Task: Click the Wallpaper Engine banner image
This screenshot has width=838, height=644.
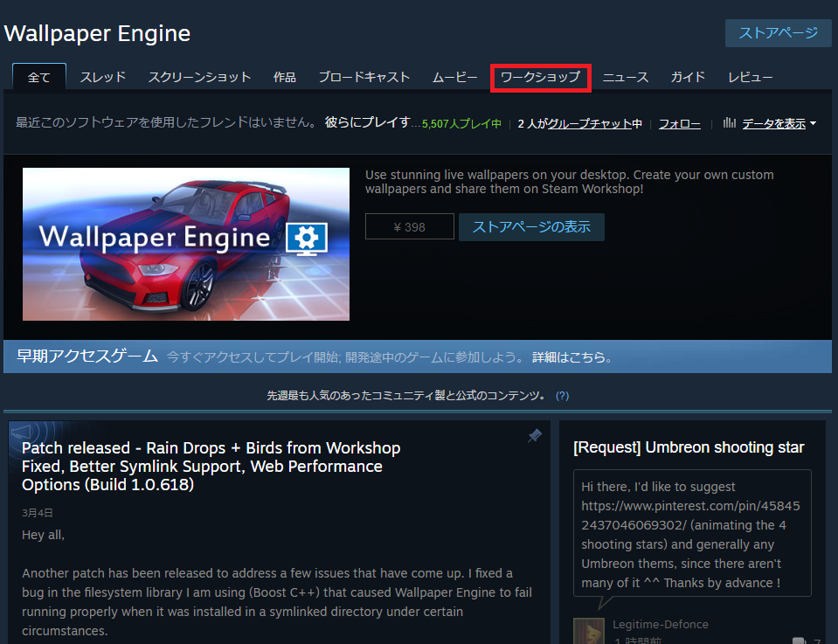Action: tap(186, 245)
